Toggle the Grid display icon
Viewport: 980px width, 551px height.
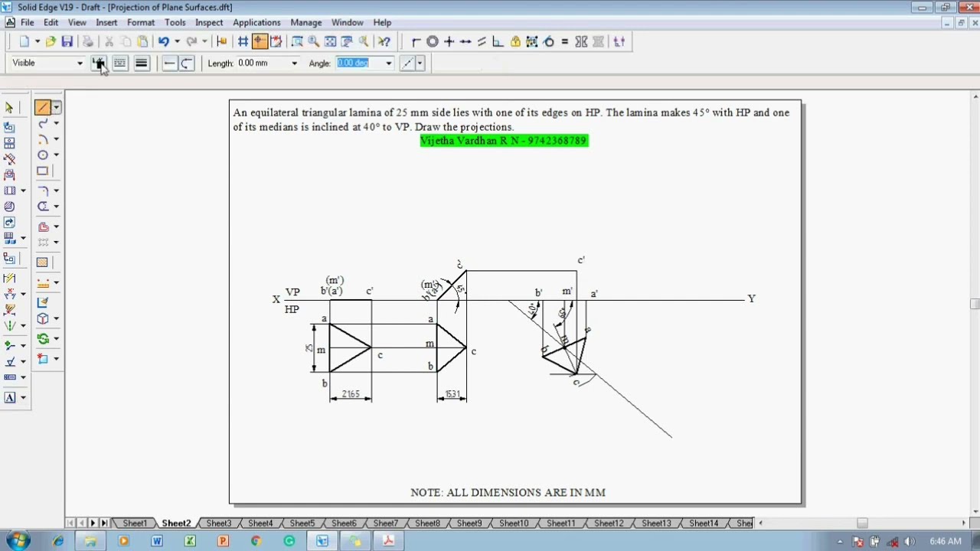point(243,41)
